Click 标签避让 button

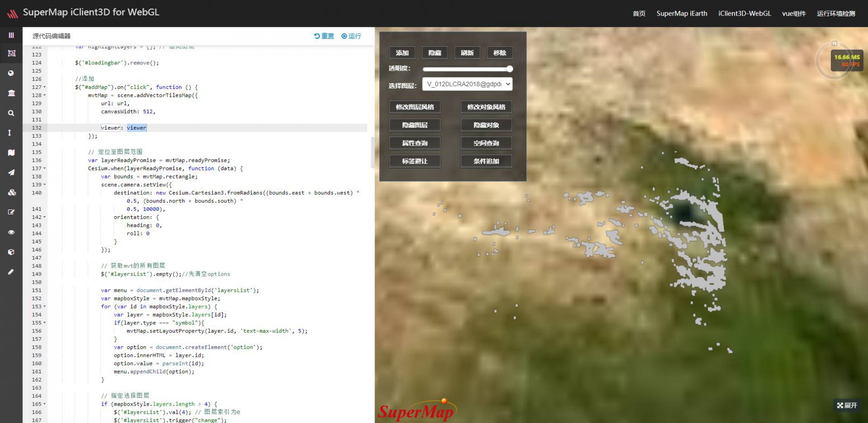click(x=415, y=161)
